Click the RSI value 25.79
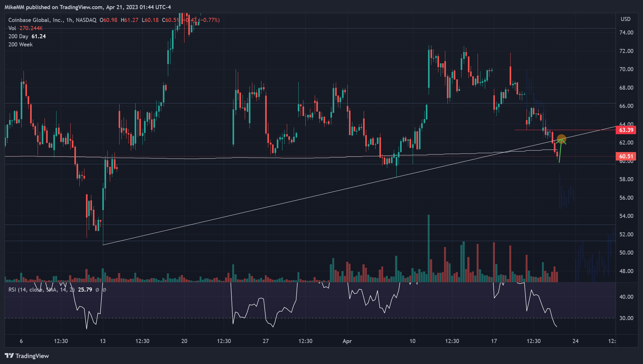This screenshot has width=643, height=364. 85,290
